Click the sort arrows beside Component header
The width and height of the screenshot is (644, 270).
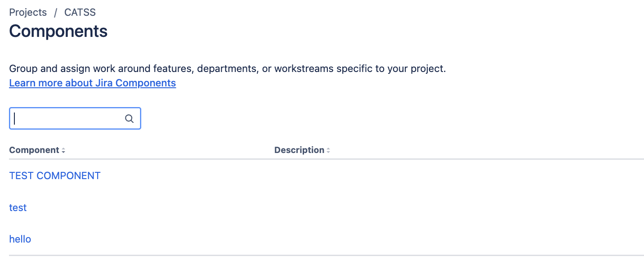click(63, 151)
